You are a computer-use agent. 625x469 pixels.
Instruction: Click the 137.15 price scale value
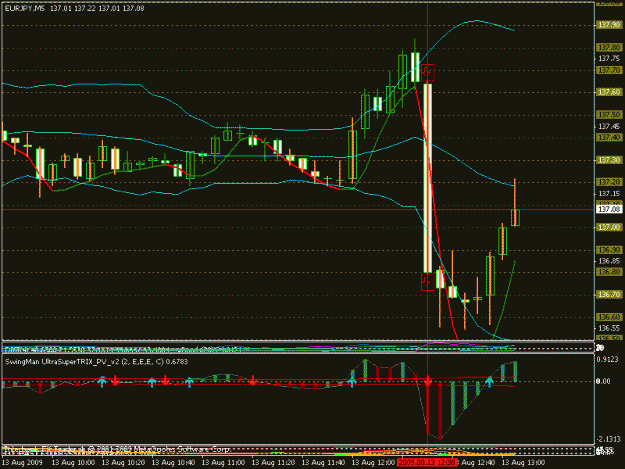[609, 194]
